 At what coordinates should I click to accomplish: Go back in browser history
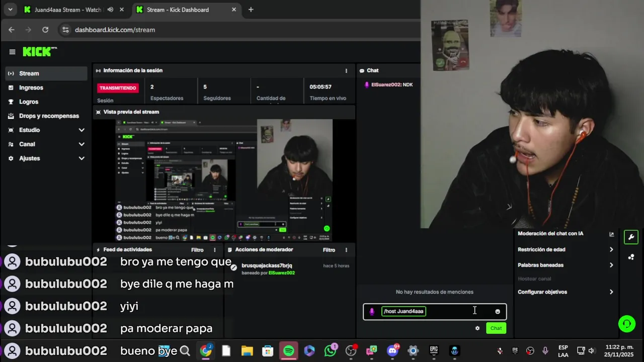click(12, 30)
